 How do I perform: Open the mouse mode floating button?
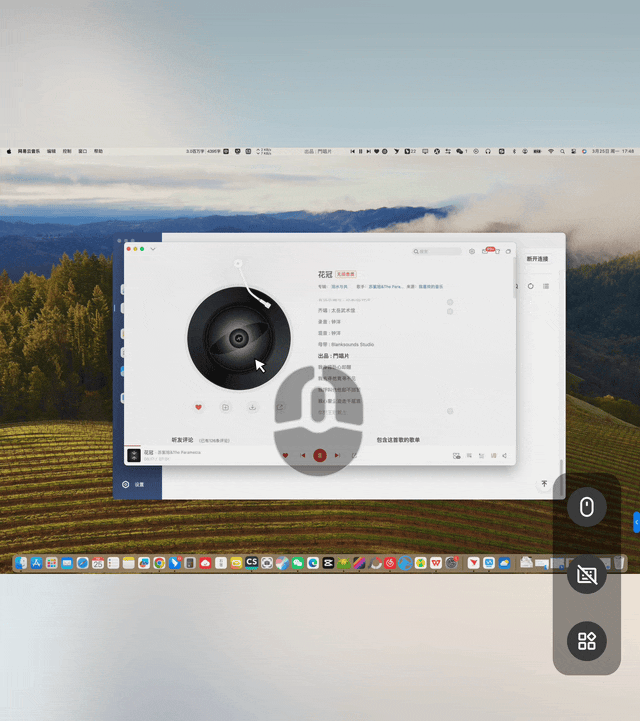(x=587, y=507)
